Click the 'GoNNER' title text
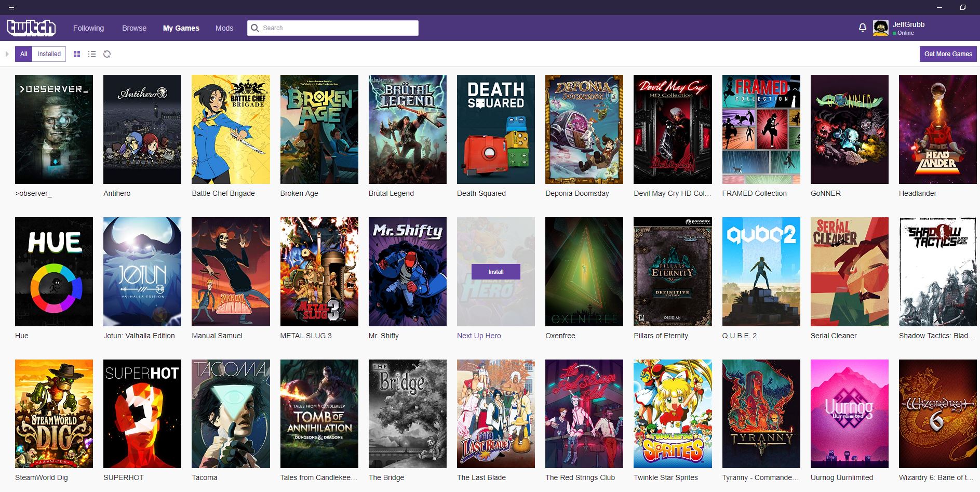The width and height of the screenshot is (980, 492). tap(826, 193)
